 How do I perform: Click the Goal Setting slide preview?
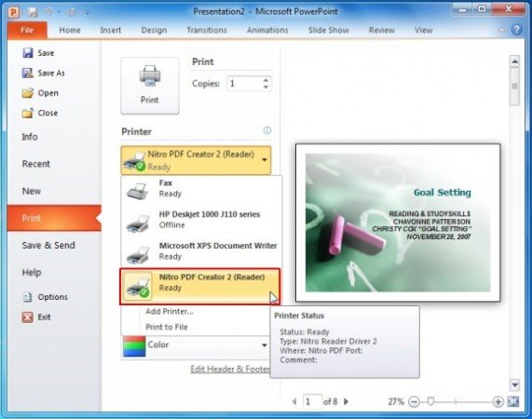click(x=398, y=223)
